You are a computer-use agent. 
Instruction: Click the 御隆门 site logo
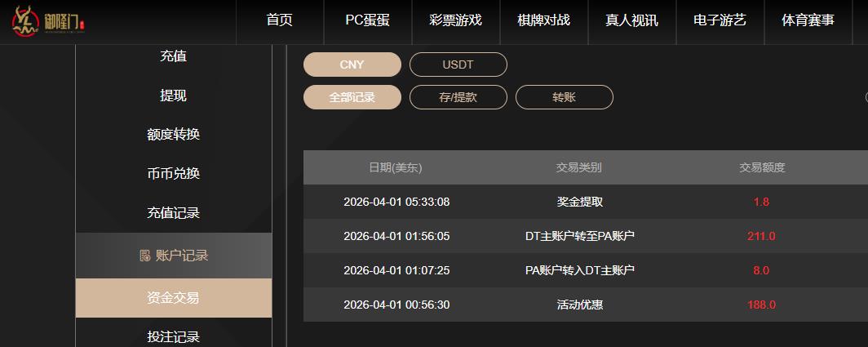pyautogui.click(x=49, y=21)
